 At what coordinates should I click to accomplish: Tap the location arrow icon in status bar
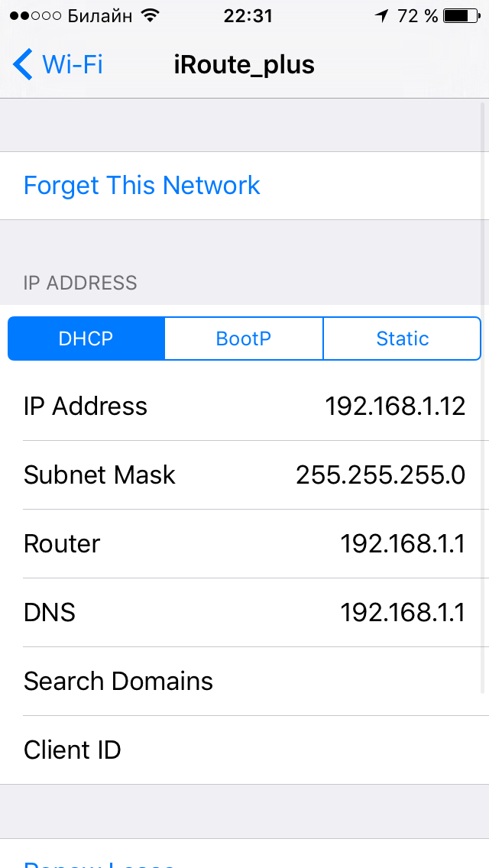pos(381,15)
